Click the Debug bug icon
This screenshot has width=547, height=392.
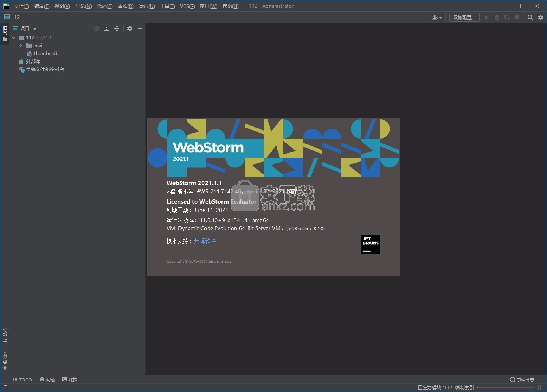(497, 17)
